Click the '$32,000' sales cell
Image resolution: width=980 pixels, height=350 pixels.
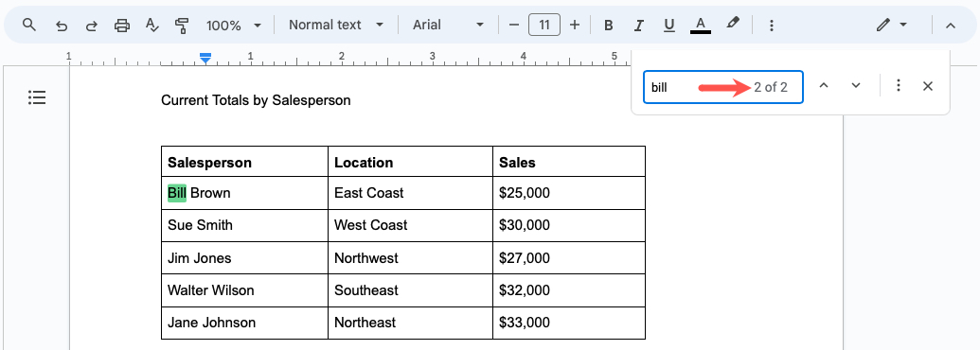tap(569, 290)
